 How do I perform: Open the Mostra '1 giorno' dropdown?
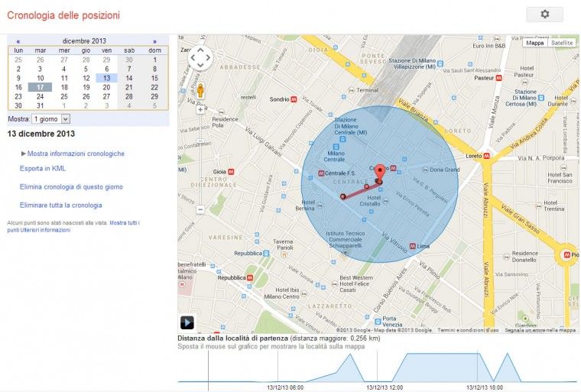(x=51, y=119)
